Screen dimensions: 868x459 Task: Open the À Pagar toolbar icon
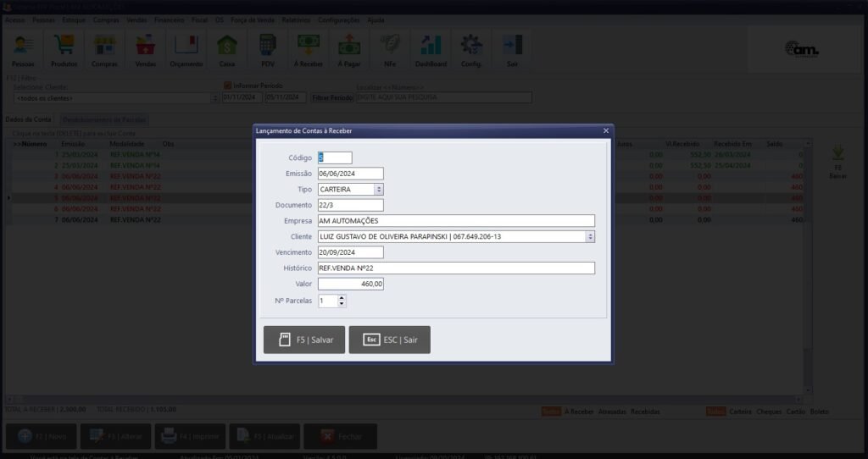(349, 50)
